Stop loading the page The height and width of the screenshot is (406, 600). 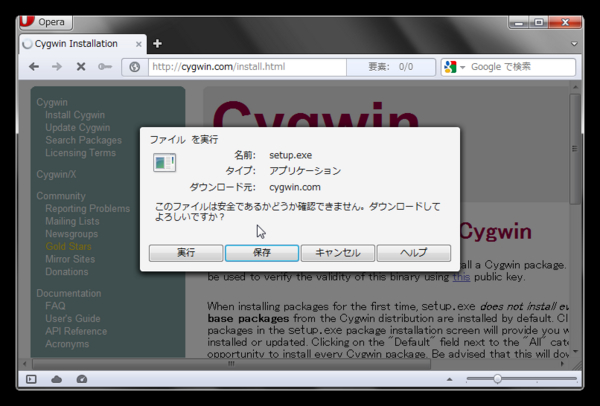81,67
